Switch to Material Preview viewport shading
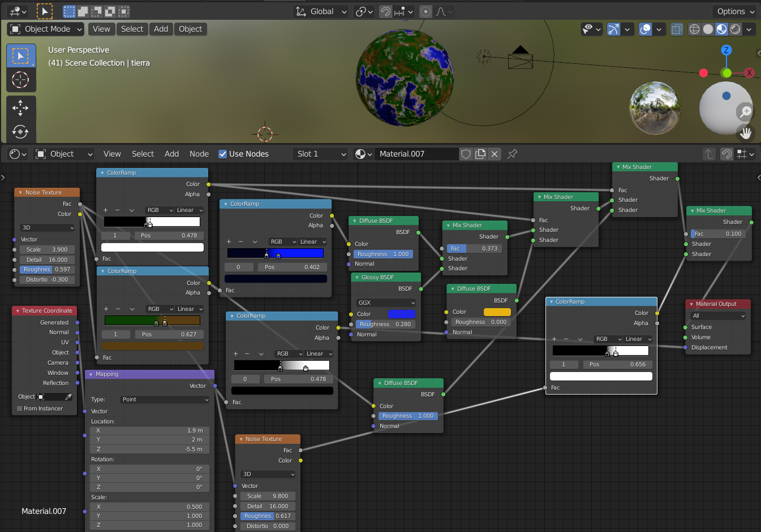Screen dimensions: 761x532 [x=721, y=29]
